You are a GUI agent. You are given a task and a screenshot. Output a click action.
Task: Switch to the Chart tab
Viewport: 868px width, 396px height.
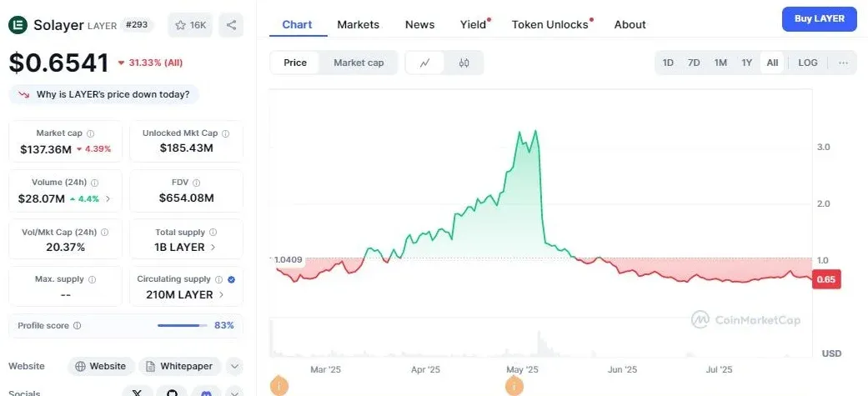pos(298,24)
